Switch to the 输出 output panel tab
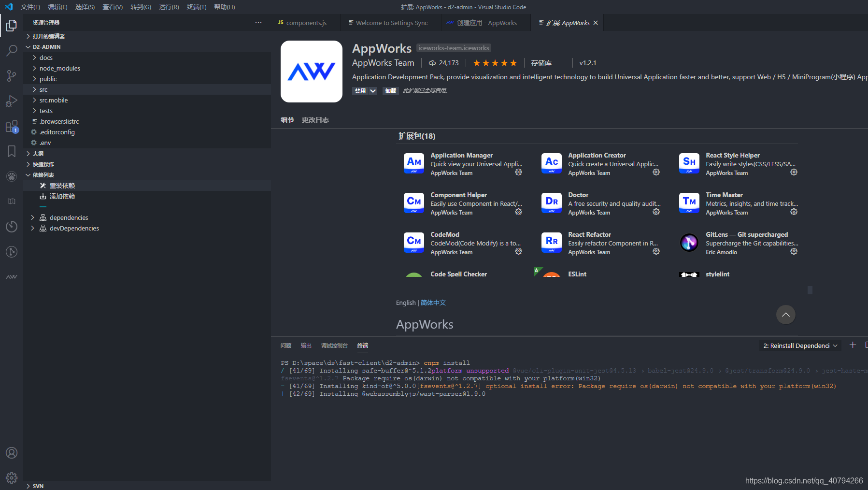 click(306, 346)
